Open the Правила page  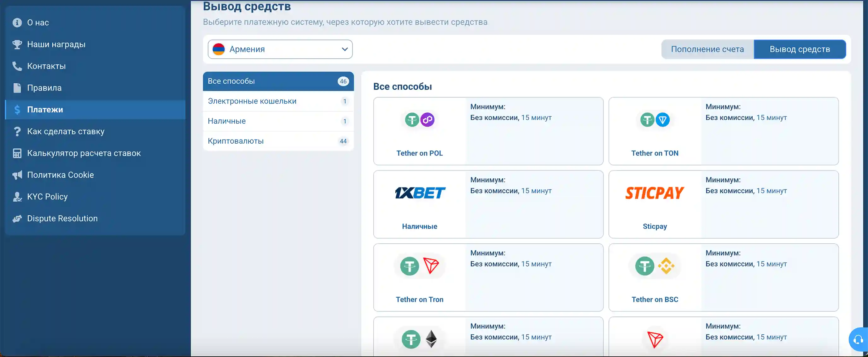(x=95, y=88)
